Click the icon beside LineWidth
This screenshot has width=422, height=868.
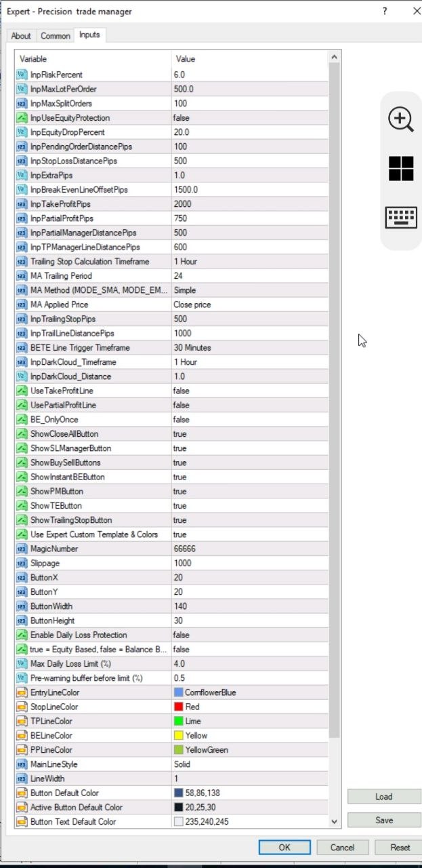22,778
